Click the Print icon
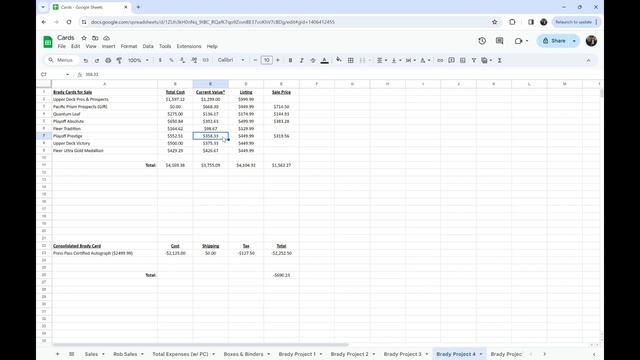This screenshot has width=640, height=360. [108, 60]
